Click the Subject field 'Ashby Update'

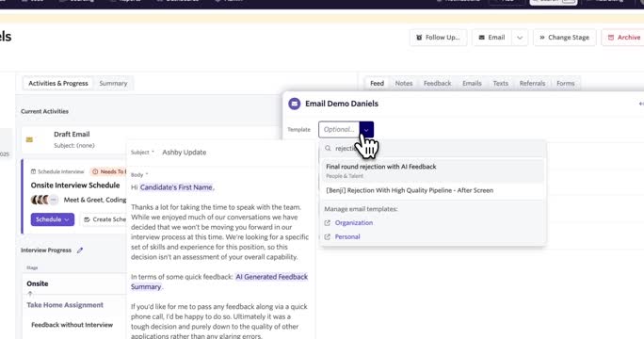(x=184, y=152)
